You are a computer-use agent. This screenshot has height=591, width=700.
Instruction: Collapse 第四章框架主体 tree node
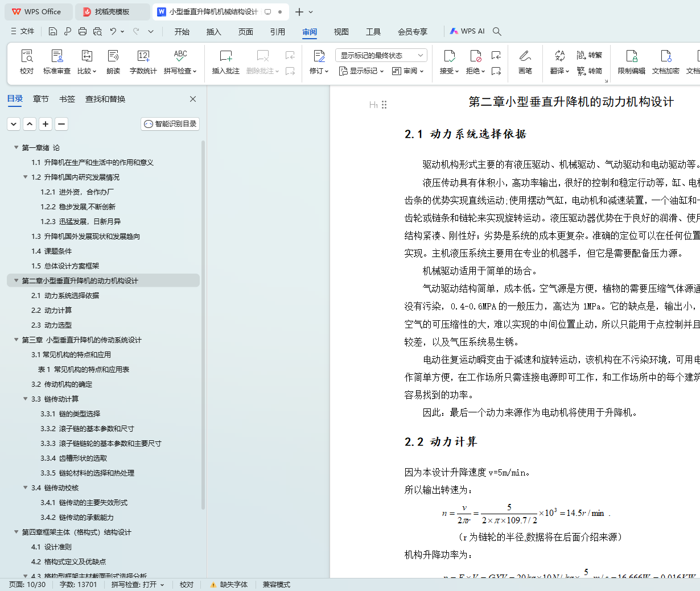click(x=16, y=532)
